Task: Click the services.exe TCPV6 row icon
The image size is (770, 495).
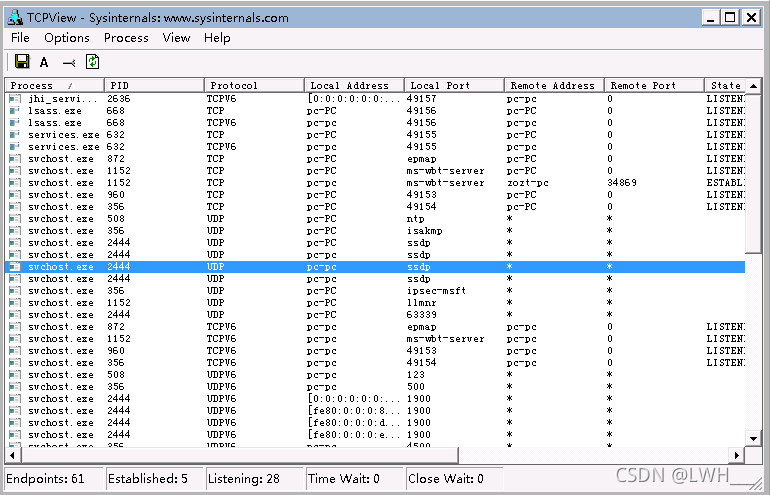Action: click(15, 147)
